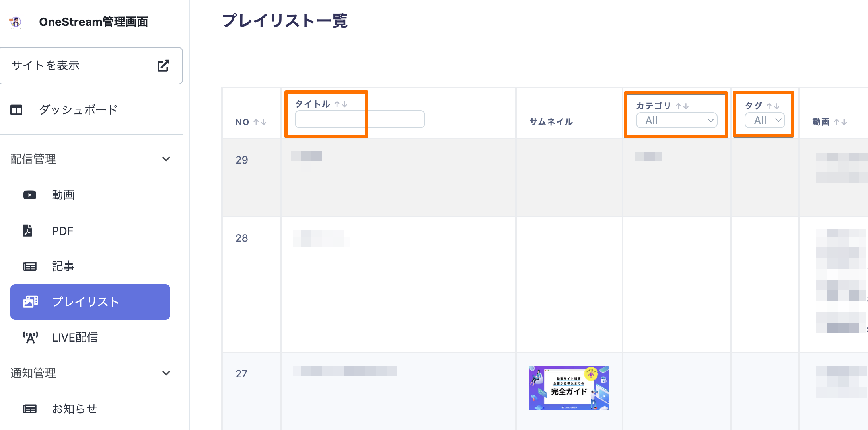Click the OneStream logo avatar icon
The image size is (868, 430).
(16, 22)
